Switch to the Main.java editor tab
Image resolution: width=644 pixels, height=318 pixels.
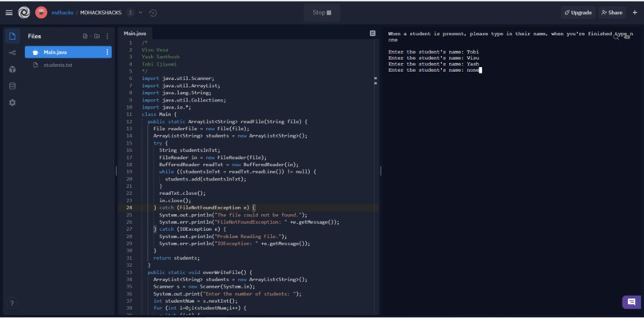(135, 34)
